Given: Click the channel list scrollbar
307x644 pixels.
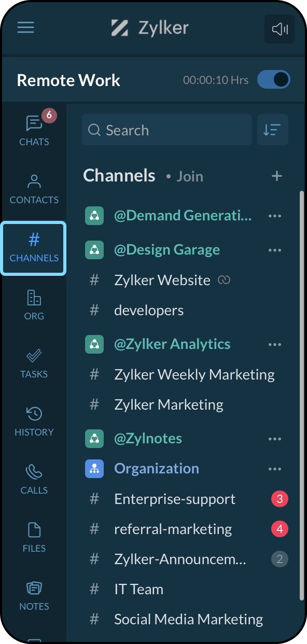Looking at the screenshot, I should coord(302,396).
